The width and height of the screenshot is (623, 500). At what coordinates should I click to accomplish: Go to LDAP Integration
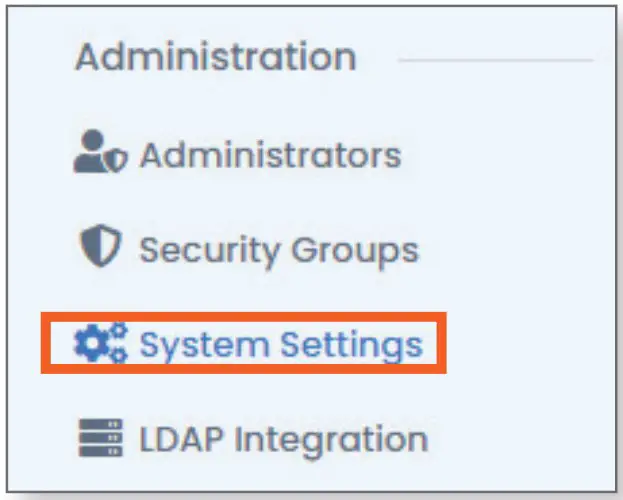click(x=283, y=439)
